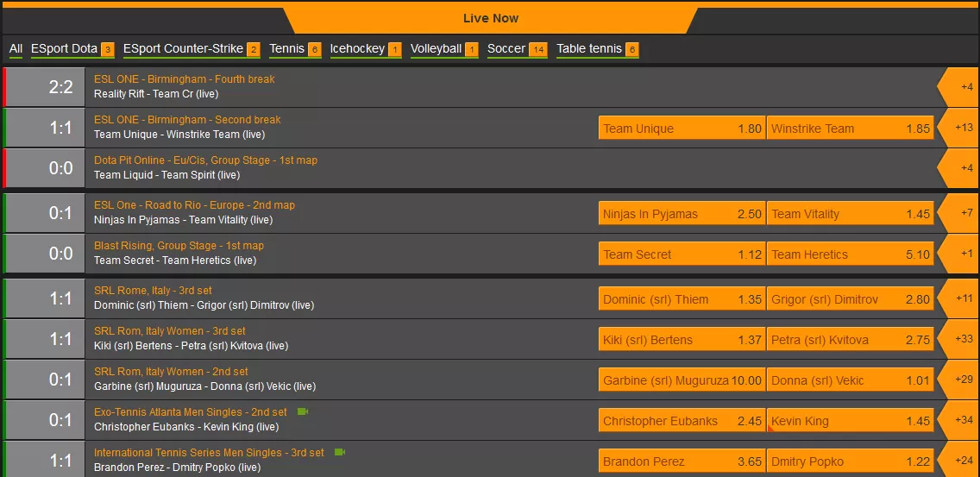Filter live events by Soccer
Screen dimensions: 980x477
[x=518, y=49]
